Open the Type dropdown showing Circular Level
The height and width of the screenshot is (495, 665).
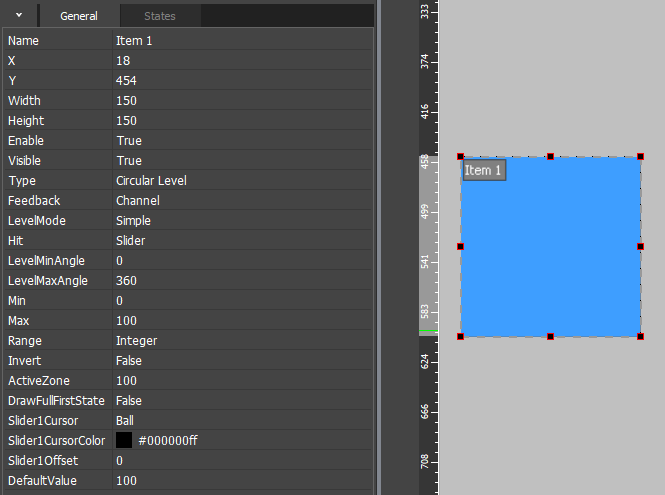(240, 181)
